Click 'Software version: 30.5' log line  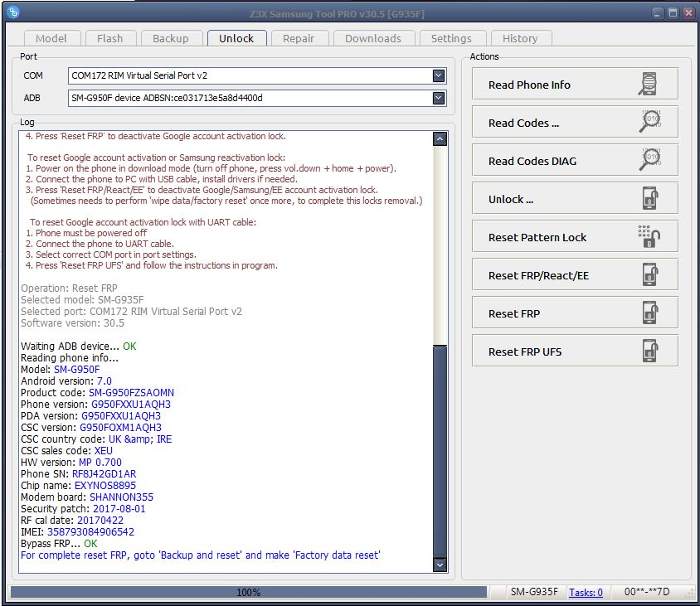(72, 323)
